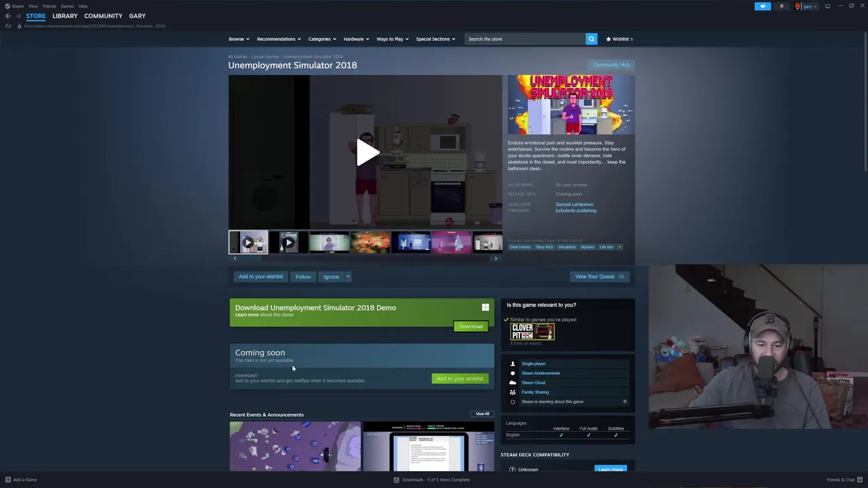Viewport: 868px width, 488px height.
Task: Open the announcements megaphone icon
Action: click(x=762, y=6)
